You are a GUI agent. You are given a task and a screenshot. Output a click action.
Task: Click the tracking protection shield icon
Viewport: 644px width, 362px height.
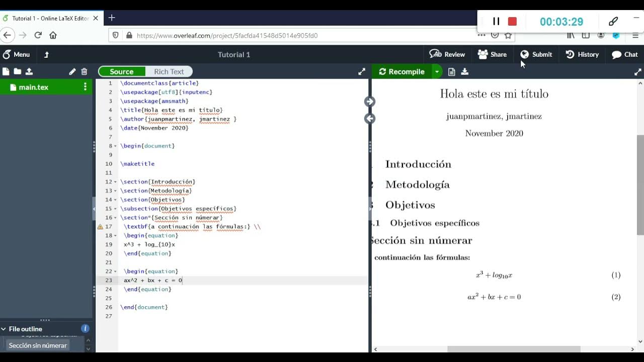[x=116, y=36]
